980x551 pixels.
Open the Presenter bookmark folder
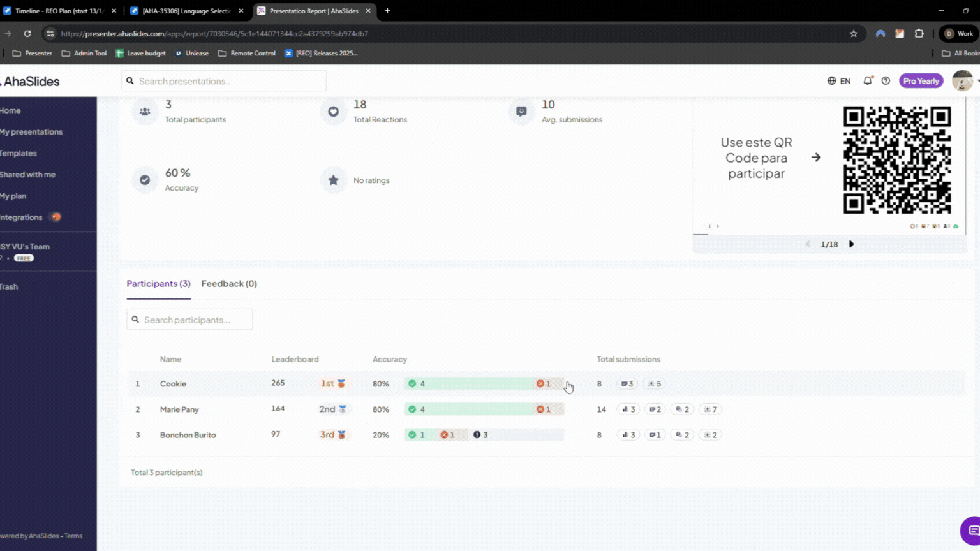point(33,54)
